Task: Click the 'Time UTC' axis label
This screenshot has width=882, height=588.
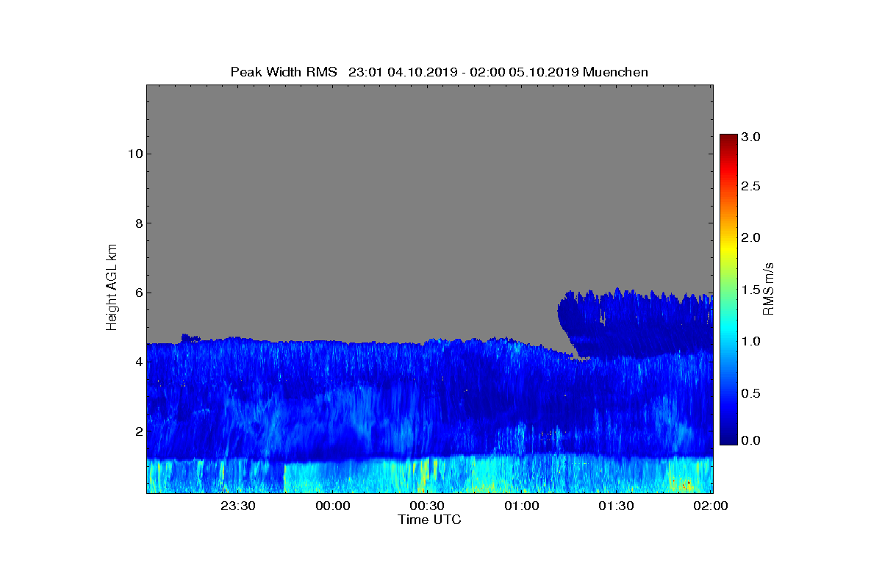Action: point(429,520)
